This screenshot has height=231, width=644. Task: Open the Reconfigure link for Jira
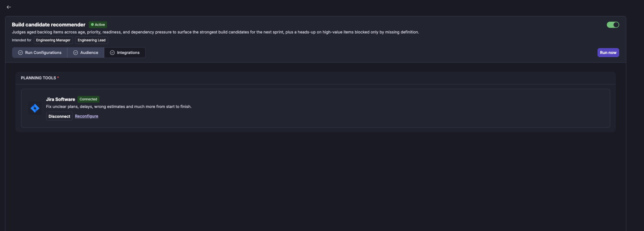[x=86, y=116]
